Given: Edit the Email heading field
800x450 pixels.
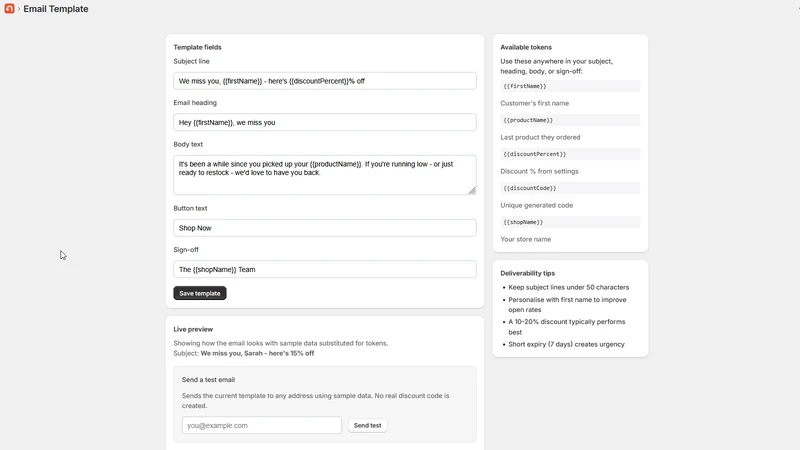Looking at the screenshot, I should click(324, 122).
